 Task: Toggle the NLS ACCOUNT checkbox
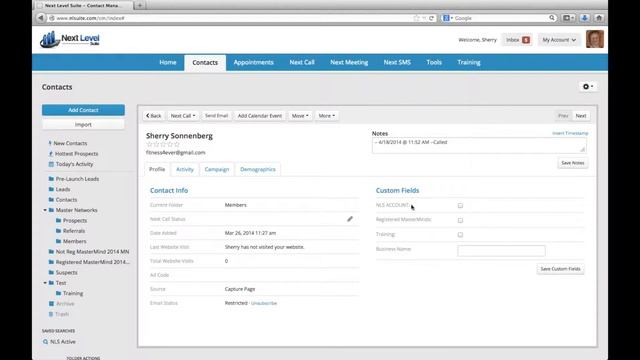460,206
